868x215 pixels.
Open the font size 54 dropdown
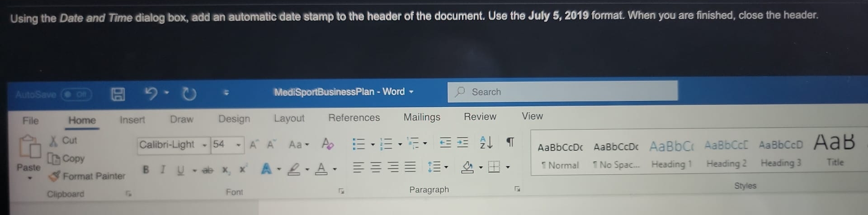click(x=238, y=145)
